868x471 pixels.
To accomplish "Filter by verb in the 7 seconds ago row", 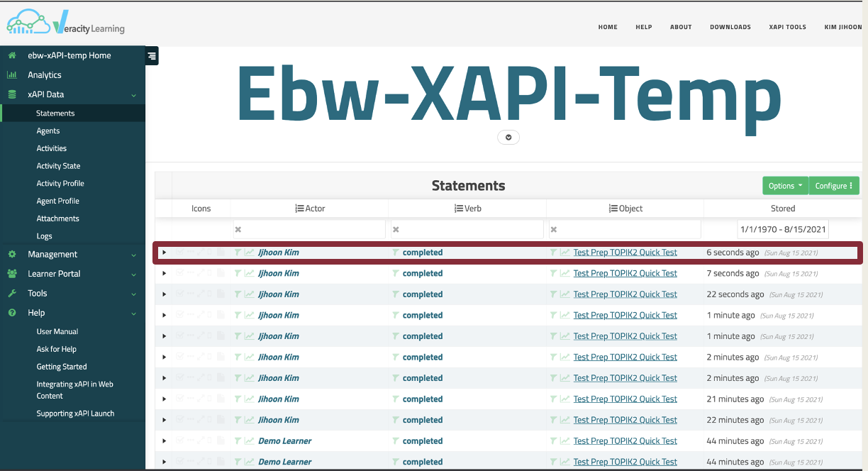I will click(396, 273).
